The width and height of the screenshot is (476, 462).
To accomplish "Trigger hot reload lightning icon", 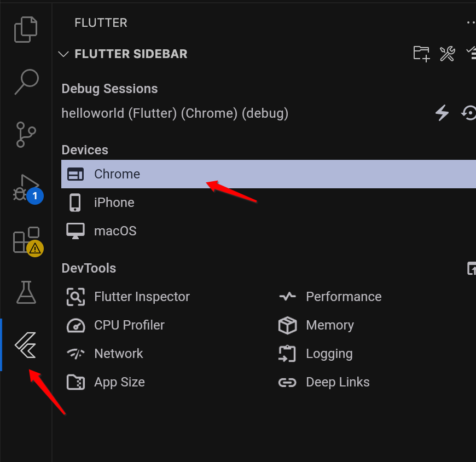I will (442, 113).
